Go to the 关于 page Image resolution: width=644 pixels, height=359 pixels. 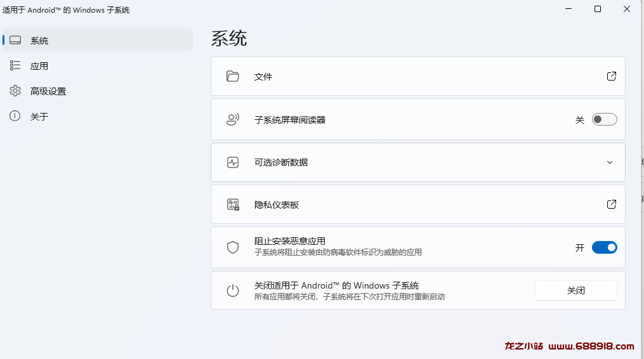point(98,116)
